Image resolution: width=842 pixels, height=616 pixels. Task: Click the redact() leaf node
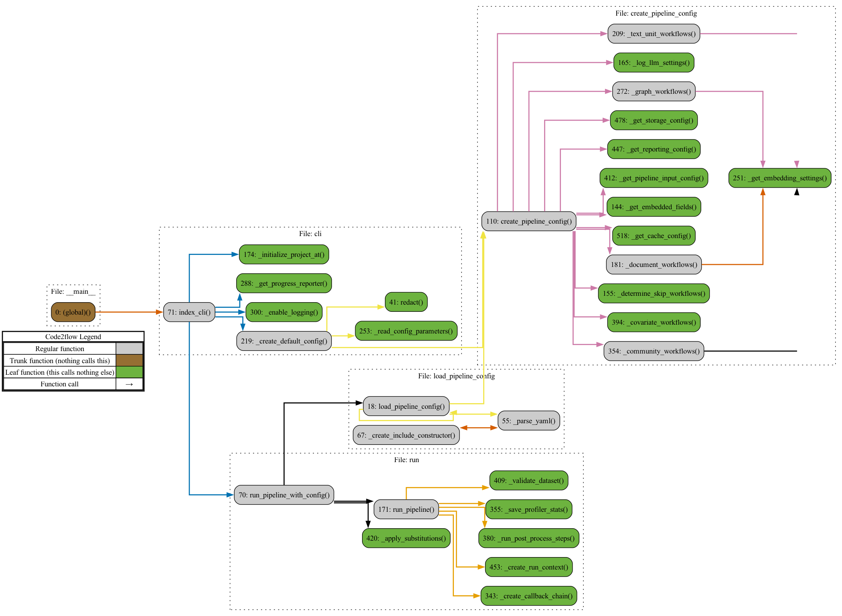coord(406,302)
